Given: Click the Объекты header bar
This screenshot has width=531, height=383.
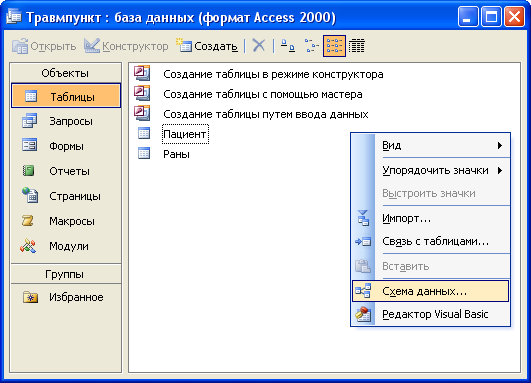Looking at the screenshot, I should (x=66, y=73).
